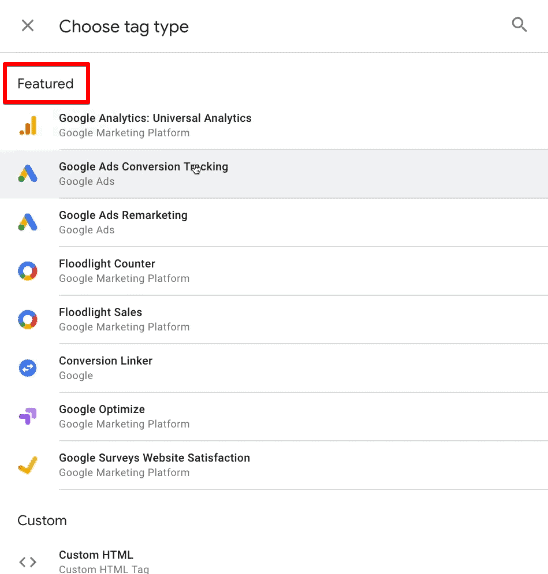Click Google Marketing Platform under Google Surveys

124,473
